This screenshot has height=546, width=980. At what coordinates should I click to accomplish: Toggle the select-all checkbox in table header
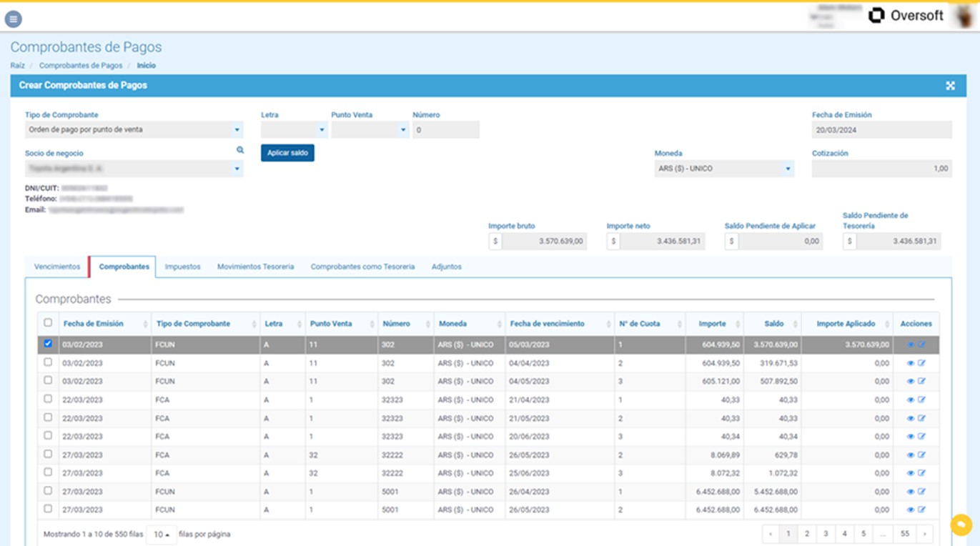pyautogui.click(x=48, y=323)
